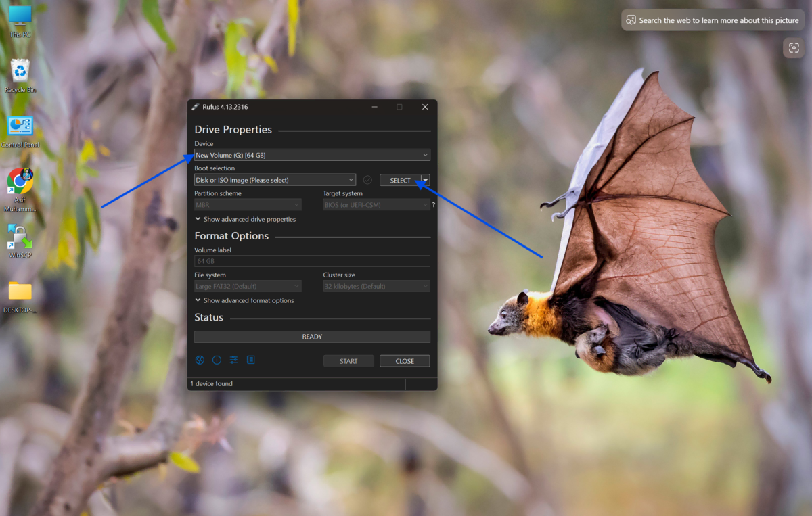
Task: Click the checksum checkmark icon beside boot selection
Action: coord(367,180)
